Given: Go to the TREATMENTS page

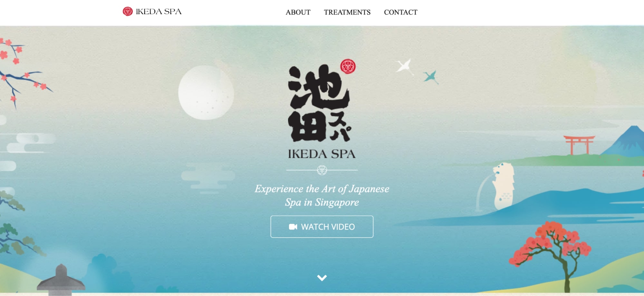Looking at the screenshot, I should (347, 12).
